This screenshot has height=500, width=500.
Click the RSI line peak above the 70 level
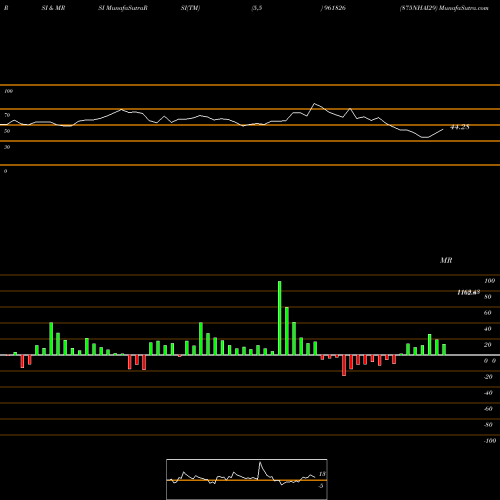click(314, 104)
